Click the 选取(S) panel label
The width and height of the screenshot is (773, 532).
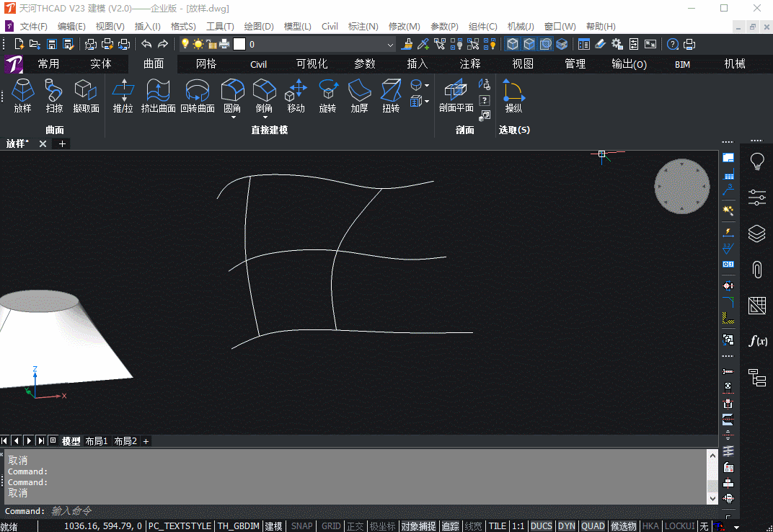coord(514,130)
